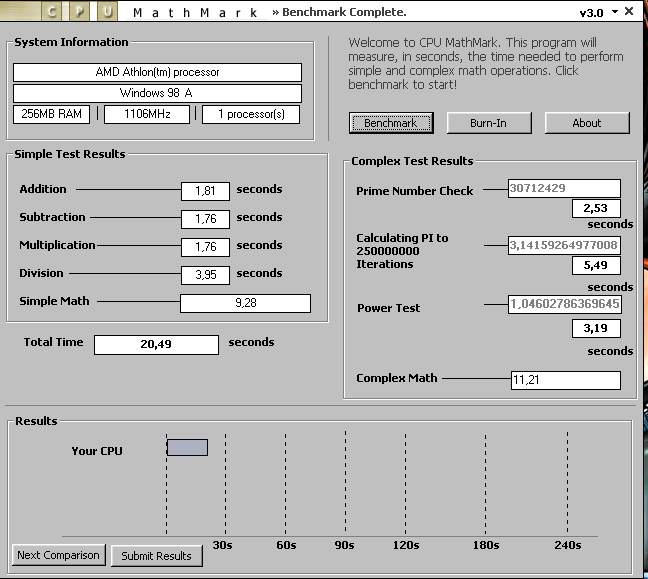The image size is (648, 579).
Task: Click the Simple Math label
Action: [x=54, y=301]
